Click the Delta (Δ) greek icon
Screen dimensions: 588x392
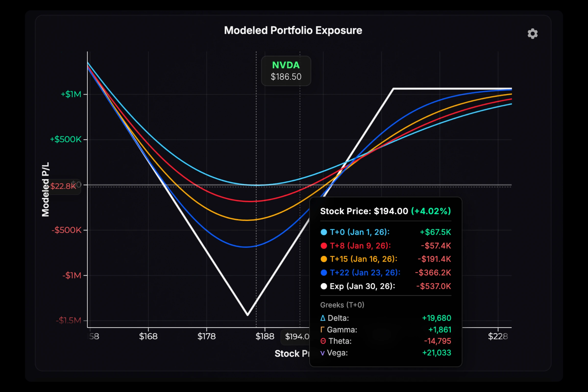(323, 318)
